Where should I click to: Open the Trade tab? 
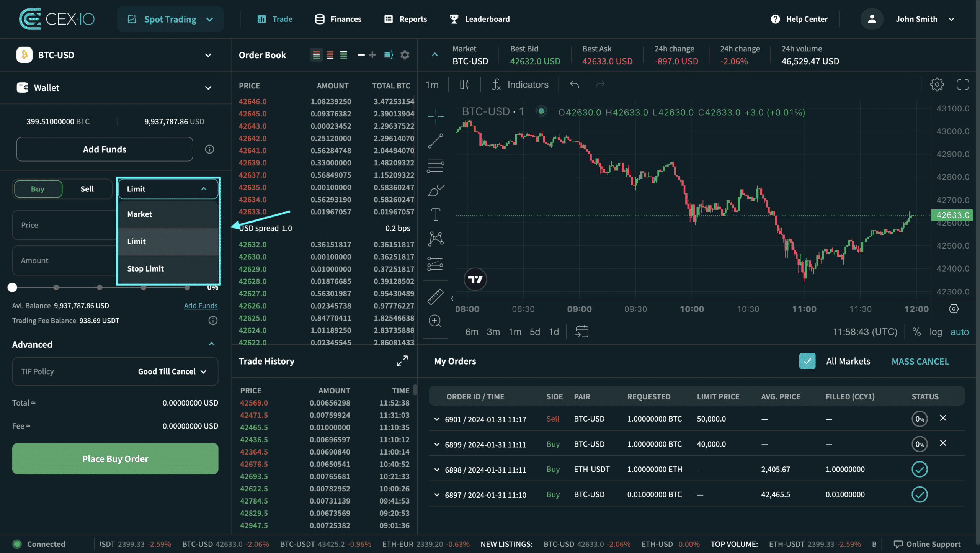click(275, 19)
